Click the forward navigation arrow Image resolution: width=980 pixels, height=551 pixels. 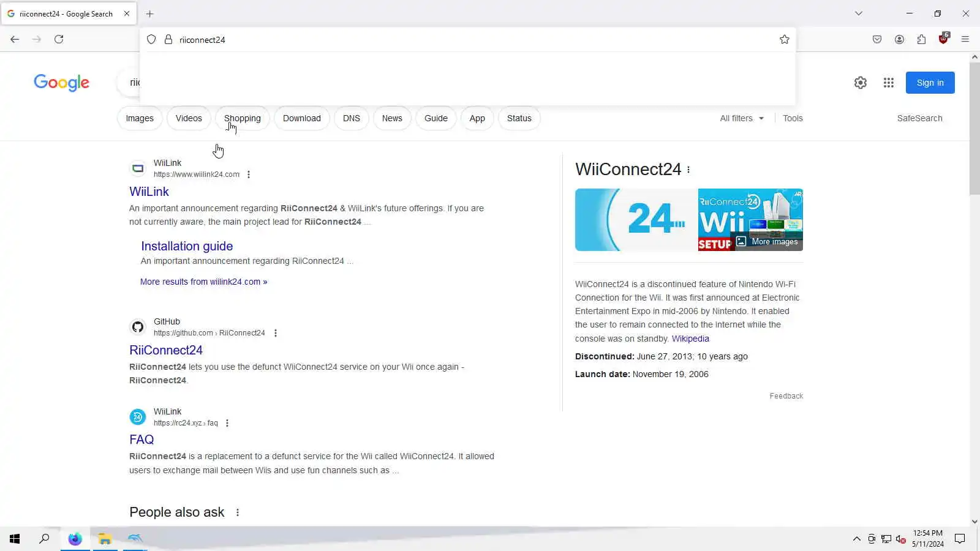(x=37, y=39)
